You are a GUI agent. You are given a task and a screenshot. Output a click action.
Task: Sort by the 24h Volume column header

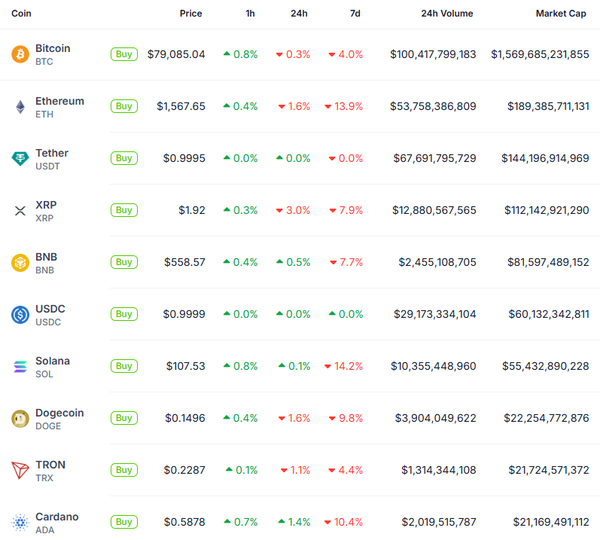[447, 14]
